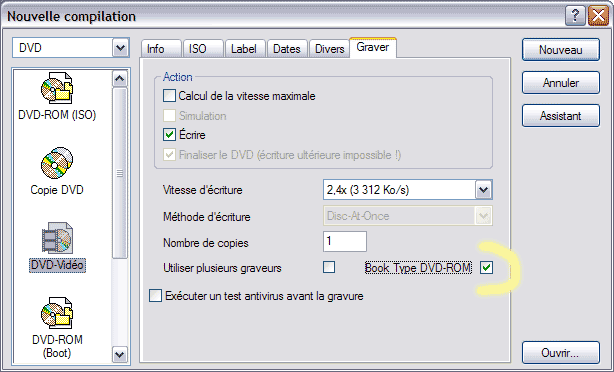Screen dimensions: 614x372
Task: Close the Nouvelle compilation dialog
Action: point(598,16)
